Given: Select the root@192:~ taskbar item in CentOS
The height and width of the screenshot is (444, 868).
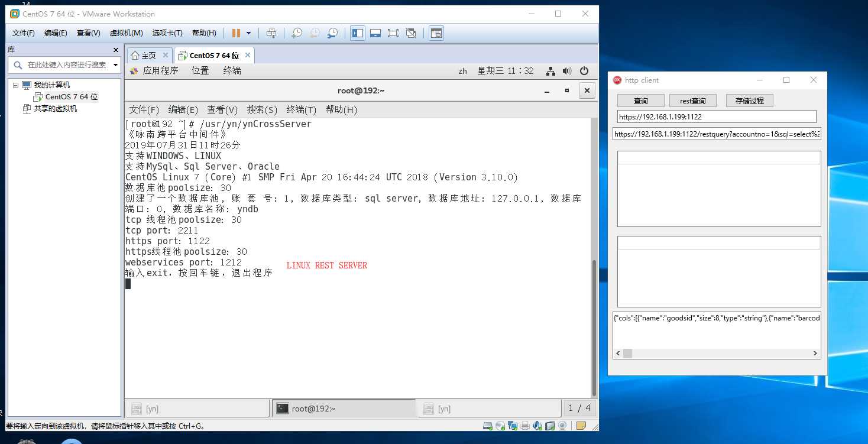Looking at the screenshot, I should coord(345,409).
